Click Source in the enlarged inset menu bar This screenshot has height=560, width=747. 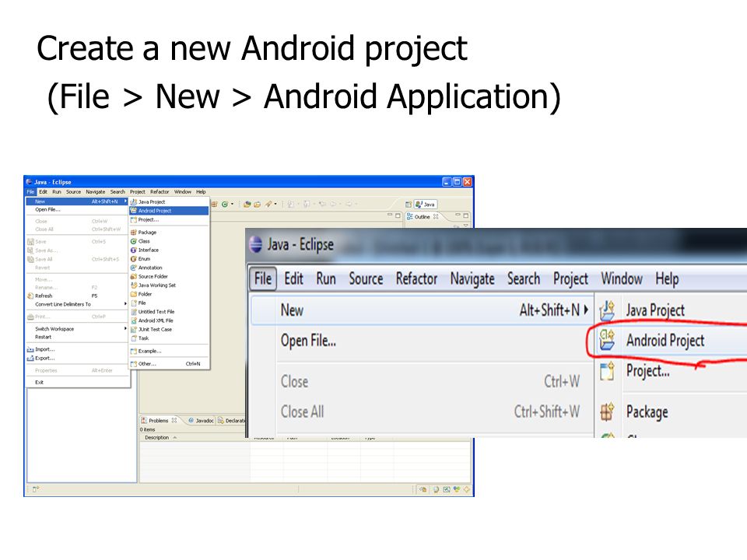pyautogui.click(x=366, y=278)
